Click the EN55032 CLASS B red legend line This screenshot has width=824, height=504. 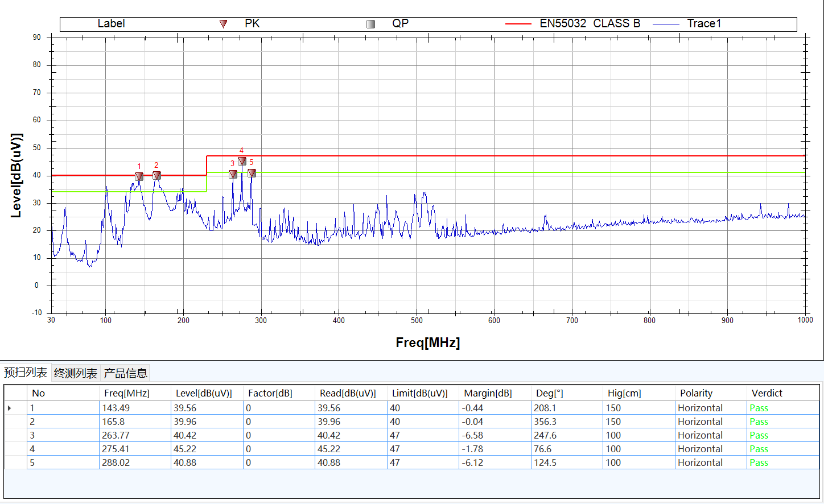(x=518, y=24)
